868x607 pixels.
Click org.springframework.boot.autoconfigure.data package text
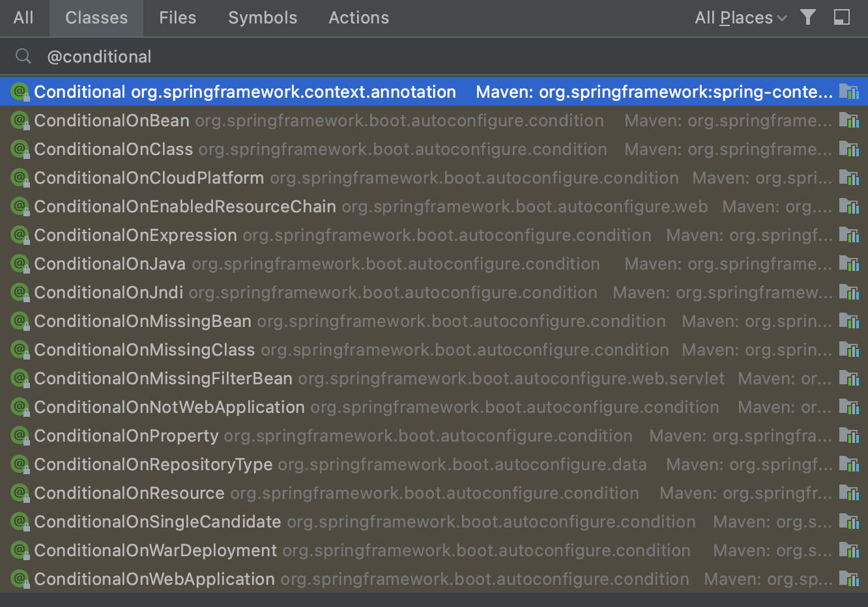463,464
